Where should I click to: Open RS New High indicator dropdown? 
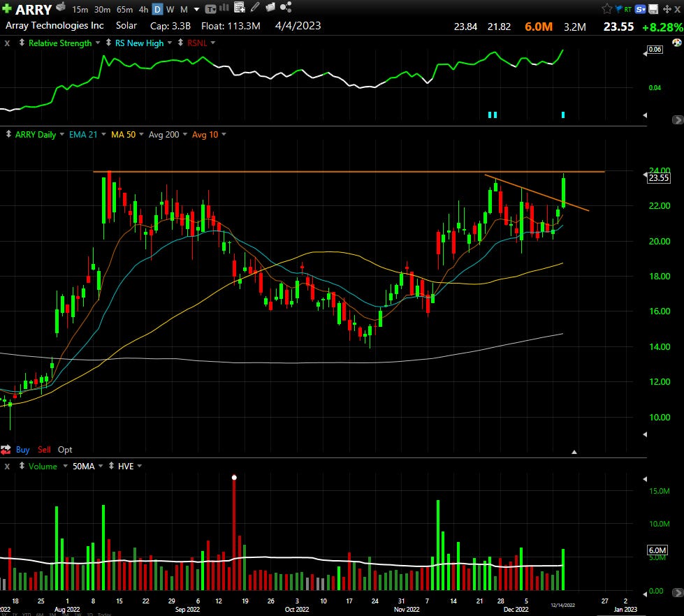(x=170, y=43)
